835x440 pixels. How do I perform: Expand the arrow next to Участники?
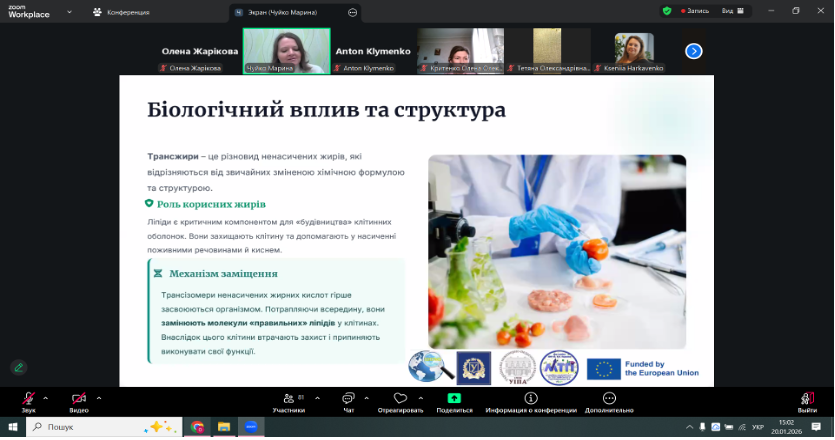(317, 398)
